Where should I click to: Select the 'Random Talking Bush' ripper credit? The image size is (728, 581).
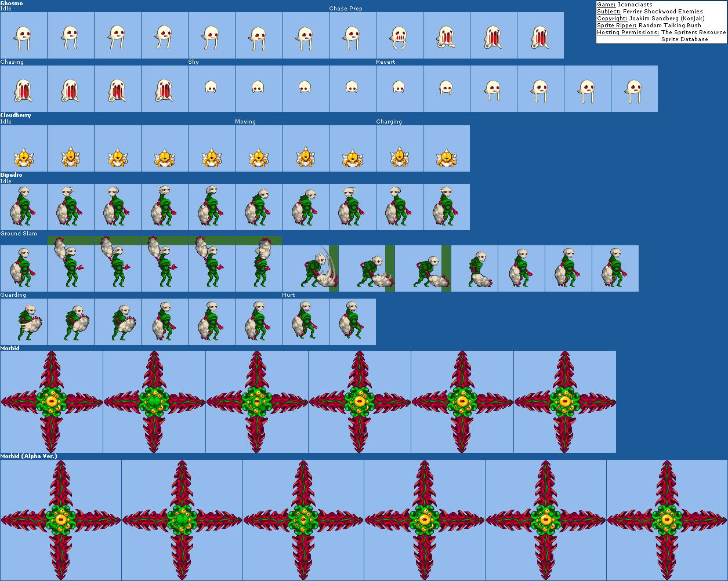click(x=670, y=26)
